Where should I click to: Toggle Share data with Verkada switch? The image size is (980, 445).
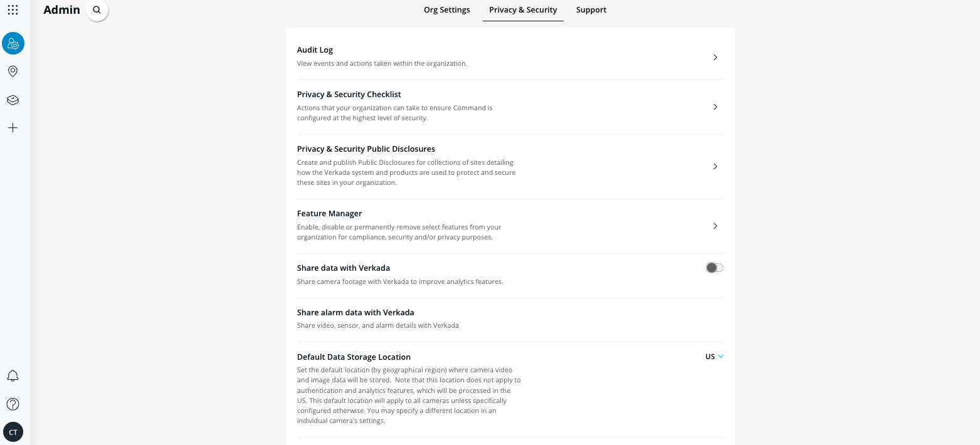click(x=714, y=268)
